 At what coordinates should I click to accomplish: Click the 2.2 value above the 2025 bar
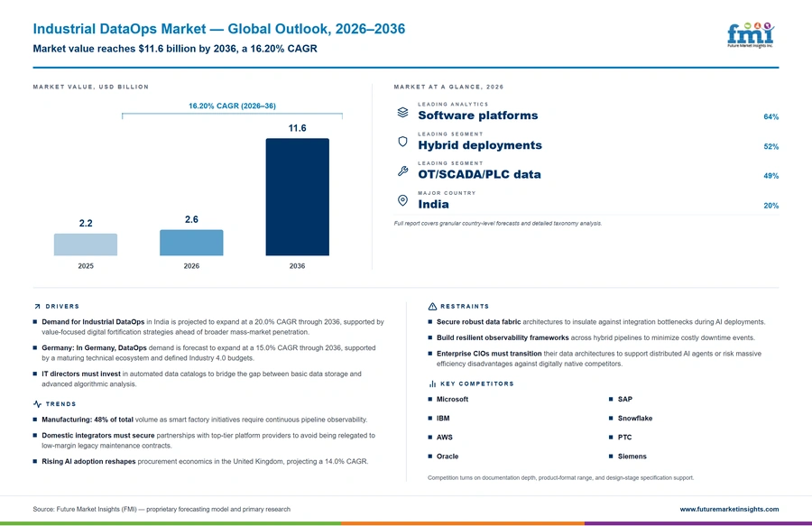(86, 223)
